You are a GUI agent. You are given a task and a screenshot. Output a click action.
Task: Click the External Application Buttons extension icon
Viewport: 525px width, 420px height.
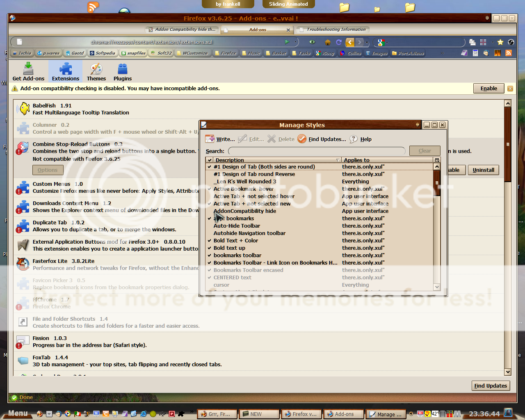23,245
